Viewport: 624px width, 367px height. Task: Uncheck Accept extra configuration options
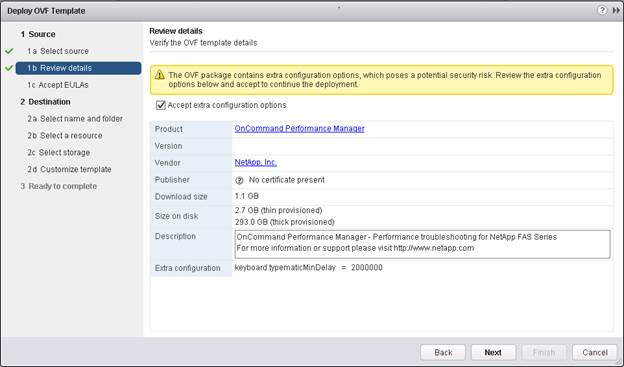point(161,105)
